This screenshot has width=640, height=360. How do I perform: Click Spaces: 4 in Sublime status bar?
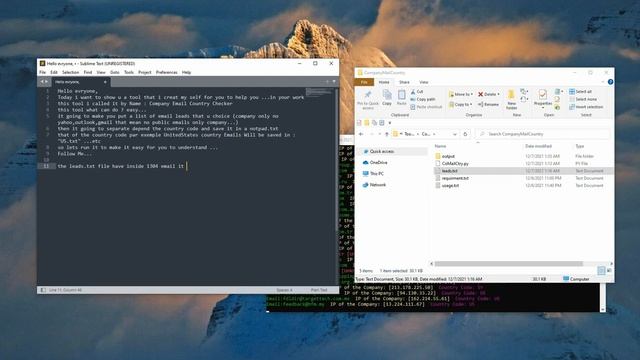click(284, 290)
